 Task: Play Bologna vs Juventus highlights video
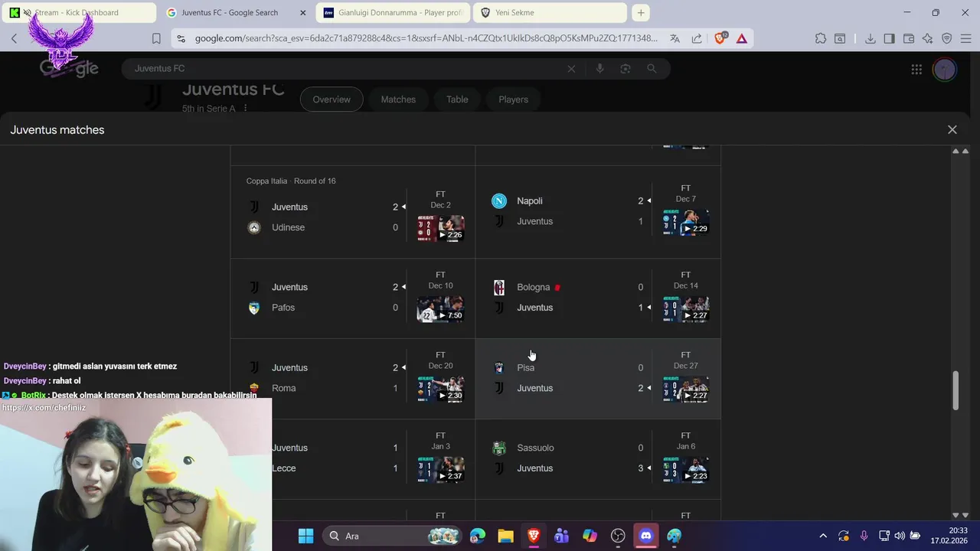point(685,308)
